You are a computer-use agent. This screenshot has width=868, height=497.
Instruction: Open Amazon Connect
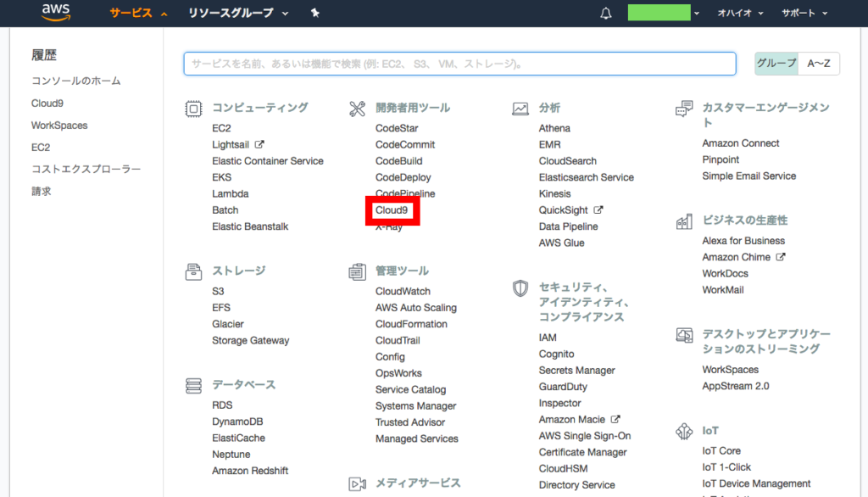tap(741, 143)
